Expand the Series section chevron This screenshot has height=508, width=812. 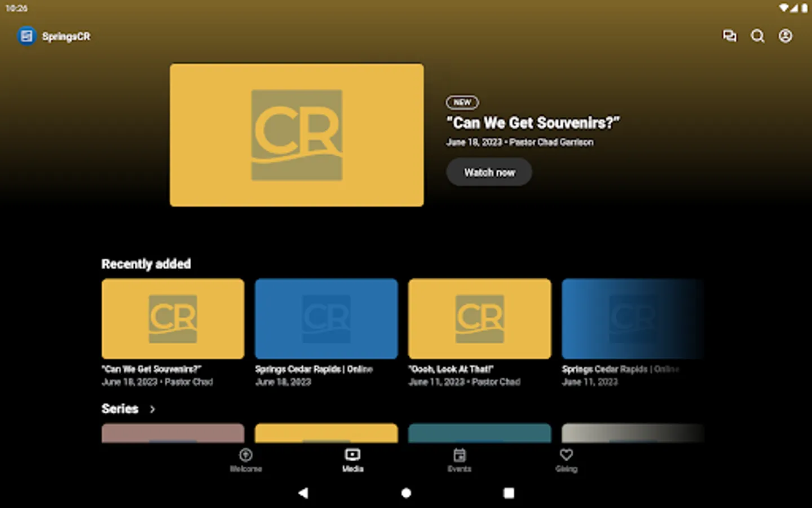pyautogui.click(x=152, y=409)
